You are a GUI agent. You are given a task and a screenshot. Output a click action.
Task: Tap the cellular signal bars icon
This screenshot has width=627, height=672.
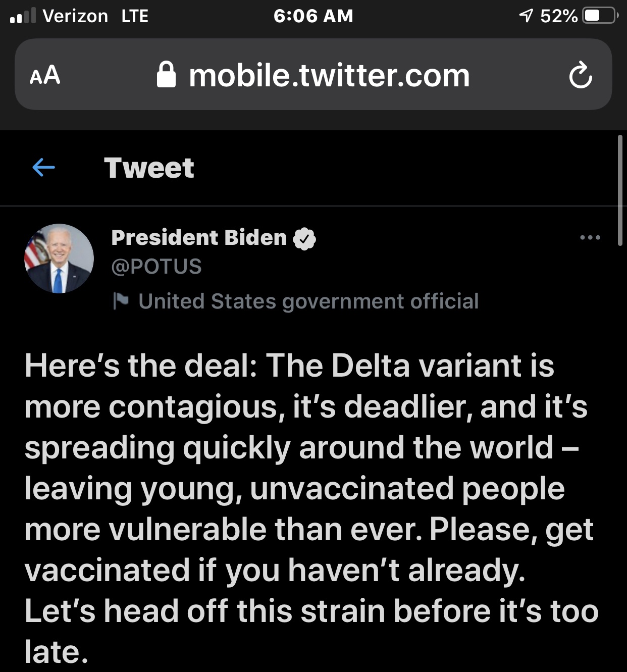coord(23,16)
